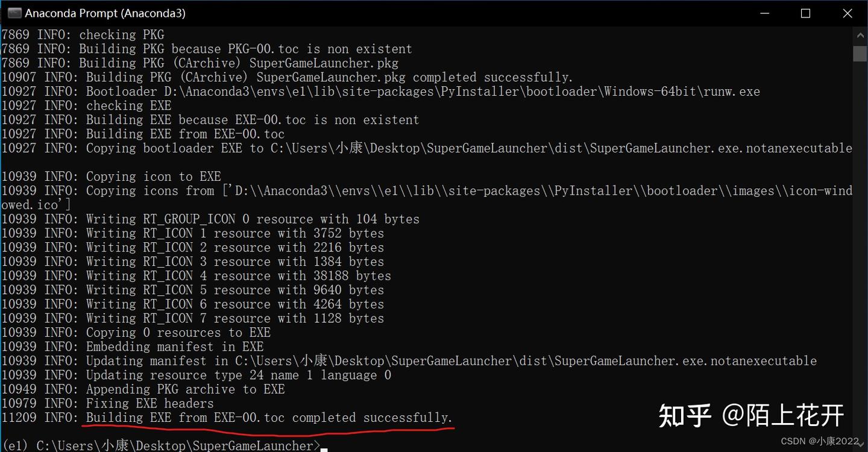Viewport: 868px width, 452px height.
Task: Click the scrollbar up arrow
Action: pyautogui.click(x=860, y=34)
